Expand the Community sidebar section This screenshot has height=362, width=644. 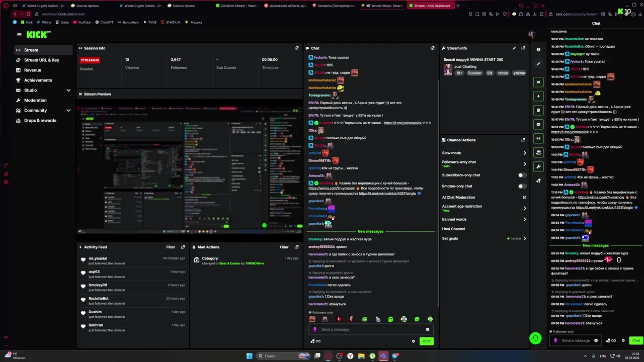click(68, 111)
